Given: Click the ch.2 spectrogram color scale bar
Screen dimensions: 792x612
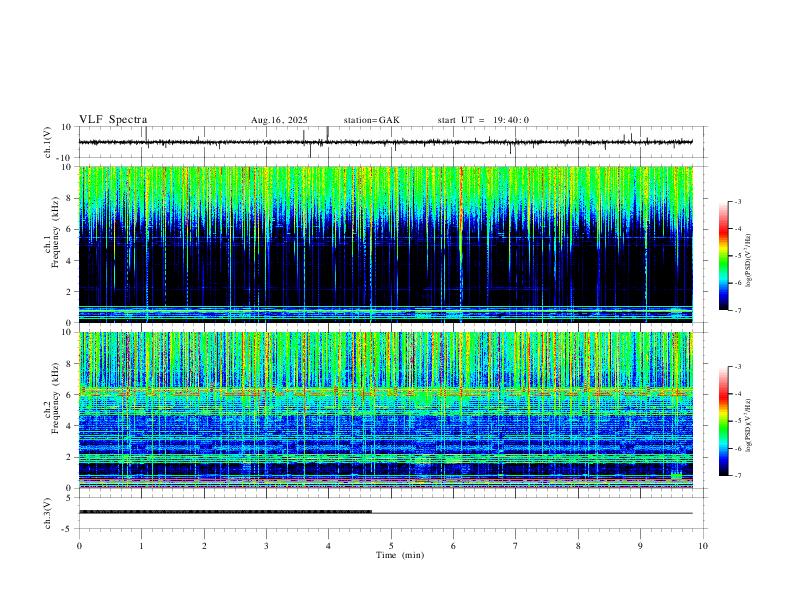Looking at the screenshot, I should pyautogui.click(x=723, y=421).
